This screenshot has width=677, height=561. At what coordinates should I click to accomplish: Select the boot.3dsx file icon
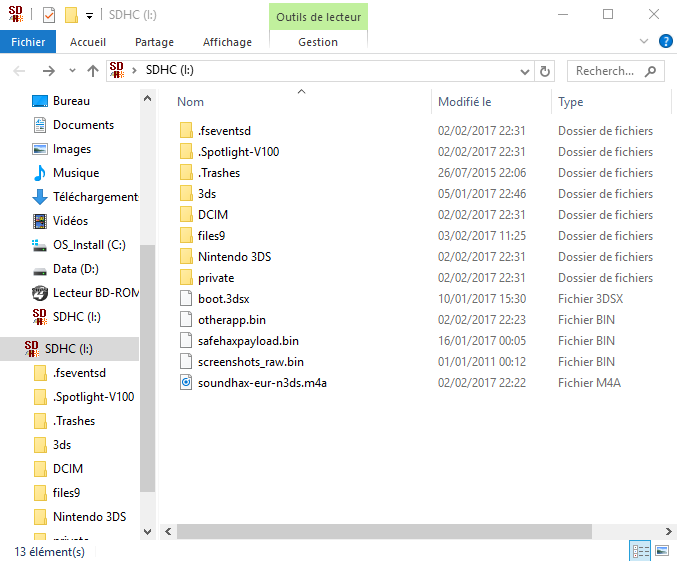pyautogui.click(x=186, y=298)
